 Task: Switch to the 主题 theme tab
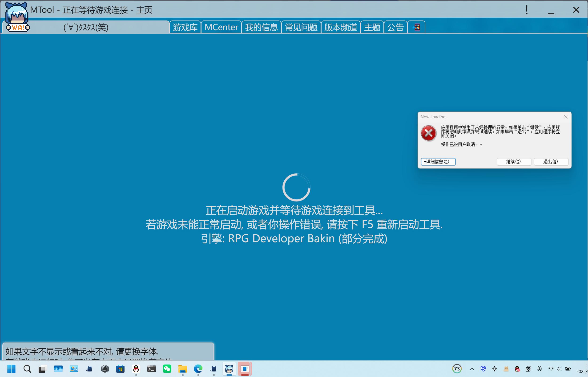point(372,27)
